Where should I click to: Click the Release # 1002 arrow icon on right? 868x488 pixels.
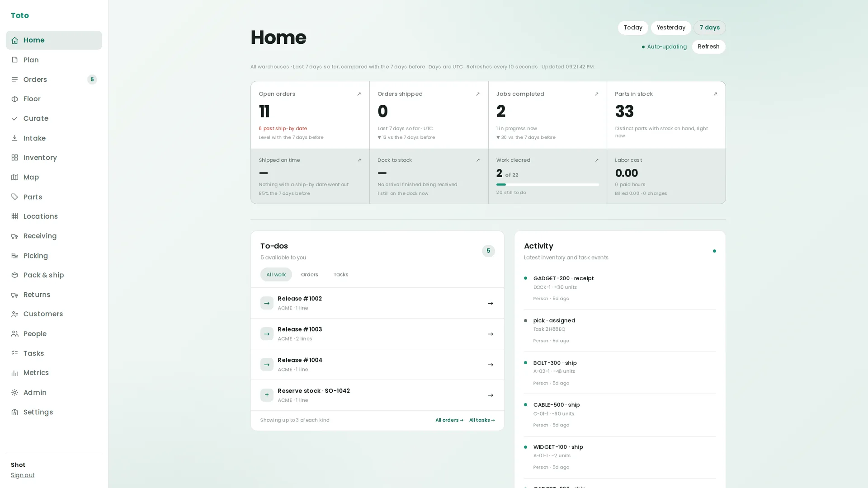tap(490, 303)
